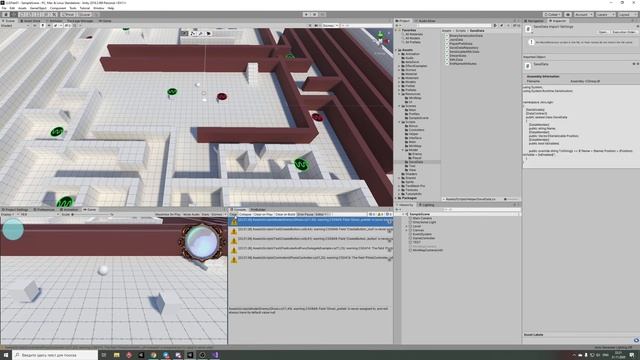Open the Assets menu

point(22,8)
